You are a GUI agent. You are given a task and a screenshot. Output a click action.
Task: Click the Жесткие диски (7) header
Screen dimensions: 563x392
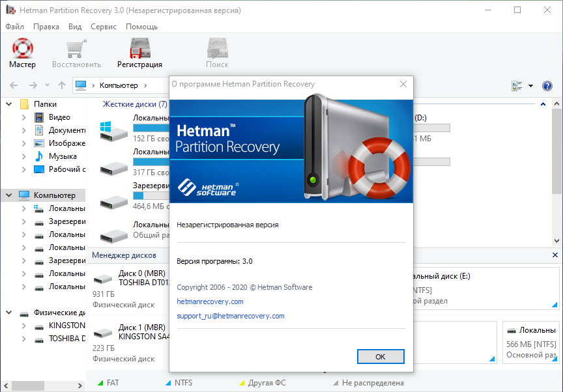pos(135,104)
